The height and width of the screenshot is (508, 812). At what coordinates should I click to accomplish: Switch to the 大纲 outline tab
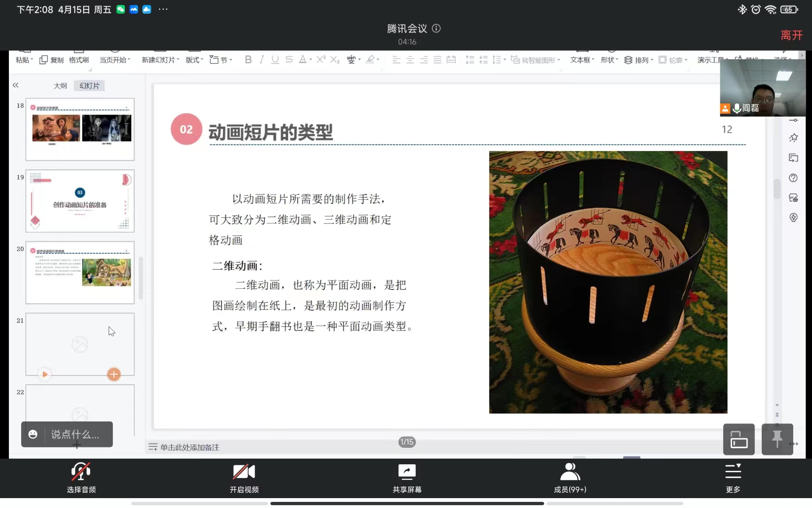coord(60,86)
